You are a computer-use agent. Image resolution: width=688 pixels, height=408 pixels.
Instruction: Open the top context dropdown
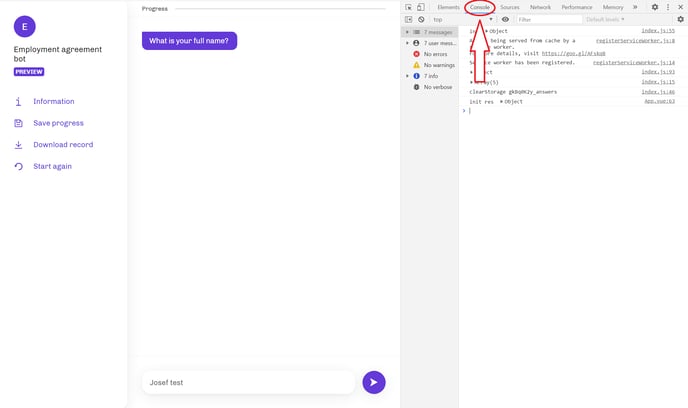(x=463, y=19)
